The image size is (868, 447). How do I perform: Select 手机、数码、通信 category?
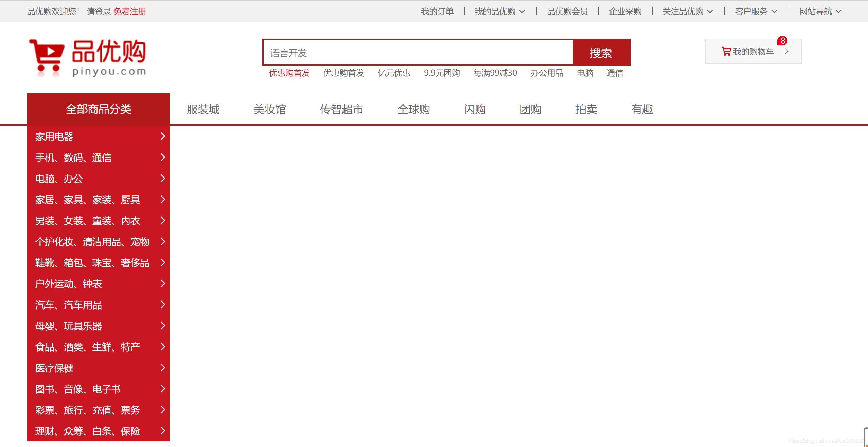tap(73, 157)
